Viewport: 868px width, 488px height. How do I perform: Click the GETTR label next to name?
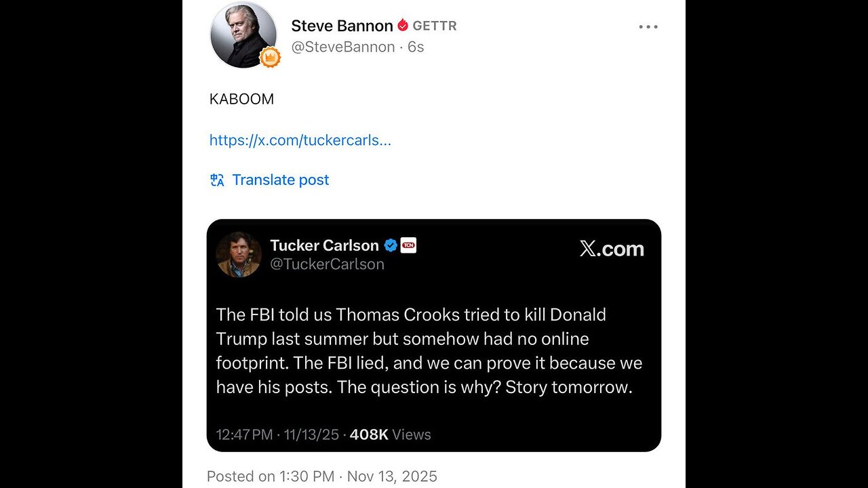pyautogui.click(x=435, y=26)
